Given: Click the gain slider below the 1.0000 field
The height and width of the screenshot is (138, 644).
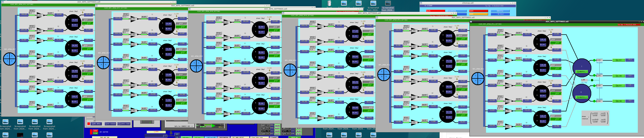Looking at the screenshot, I should coord(156,136).
